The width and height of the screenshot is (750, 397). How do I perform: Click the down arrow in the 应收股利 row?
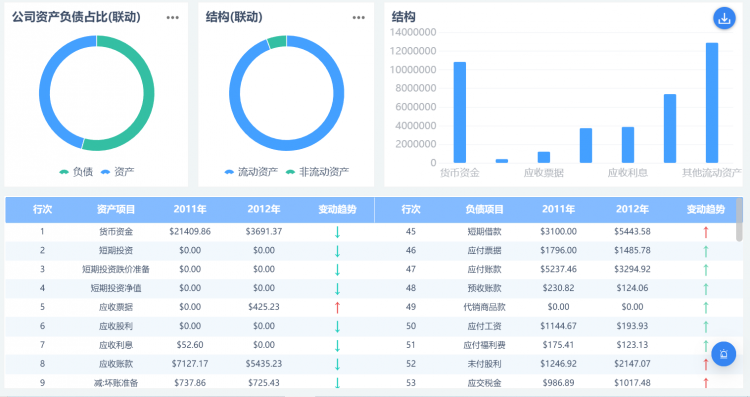click(x=337, y=327)
